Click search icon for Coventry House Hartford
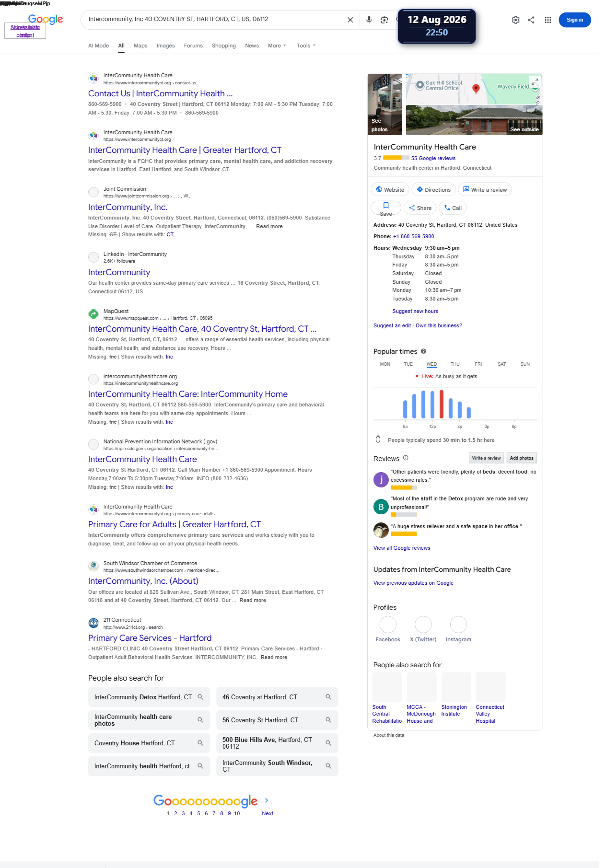This screenshot has height=868, width=606. click(200, 743)
